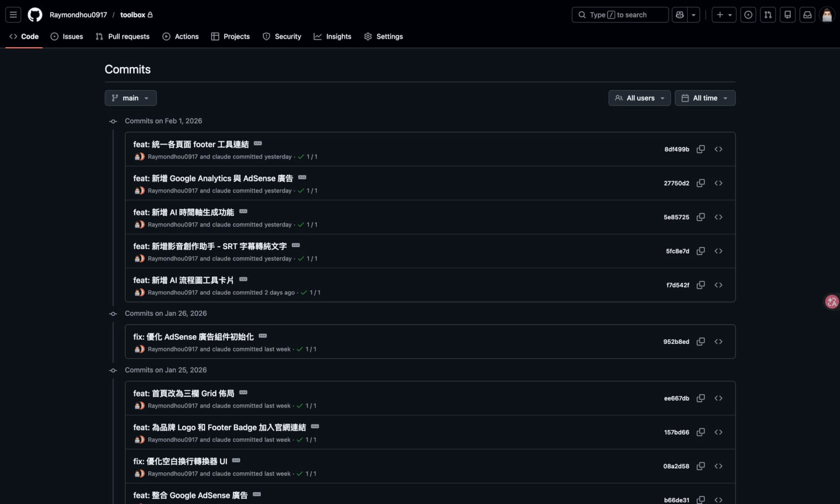This screenshot has height=504, width=840.
Task: Browse repository at commit 27750d2
Action: 719,183
